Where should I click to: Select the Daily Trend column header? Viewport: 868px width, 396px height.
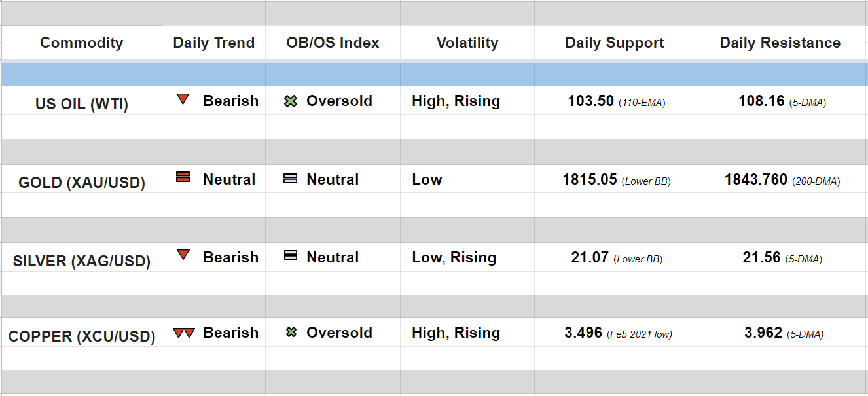213,43
